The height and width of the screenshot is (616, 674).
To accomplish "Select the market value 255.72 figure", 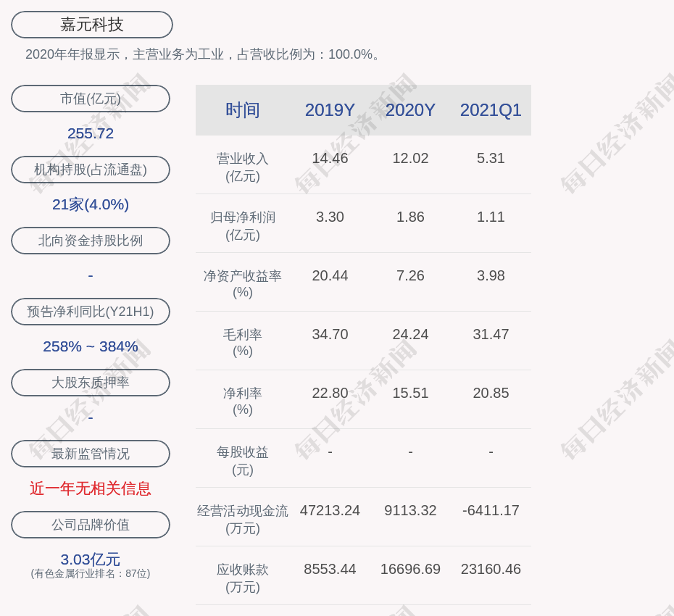I will click(91, 133).
